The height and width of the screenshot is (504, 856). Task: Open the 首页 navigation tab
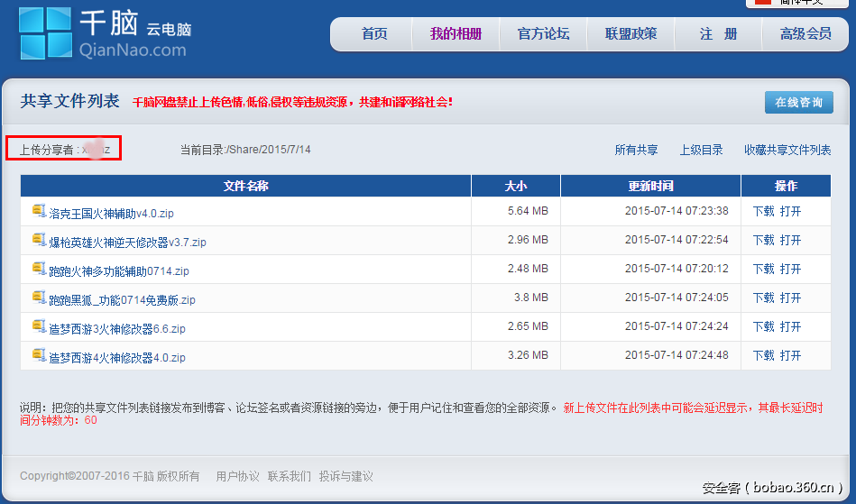pyautogui.click(x=374, y=34)
